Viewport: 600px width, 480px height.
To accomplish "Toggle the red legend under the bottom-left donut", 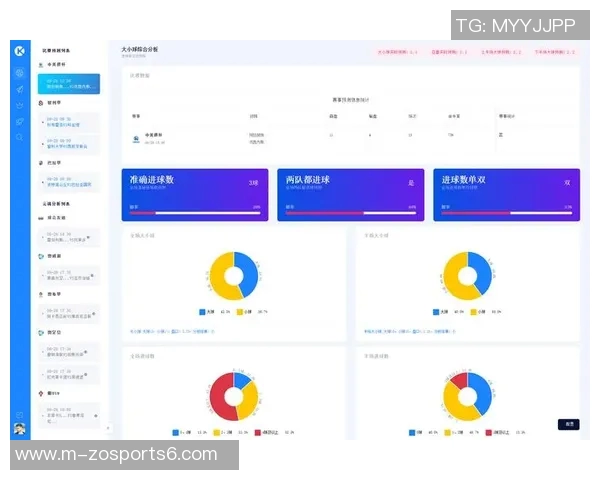I will click(x=266, y=433).
